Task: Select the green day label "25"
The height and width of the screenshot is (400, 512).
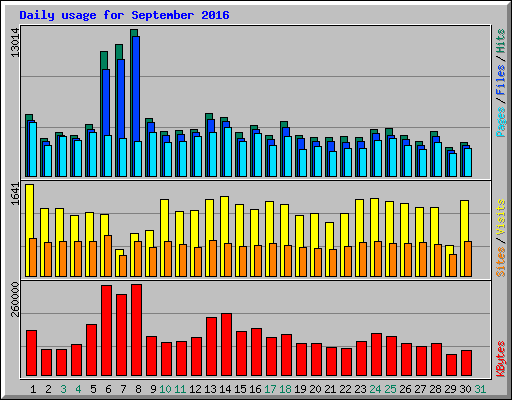Action: [390, 389]
